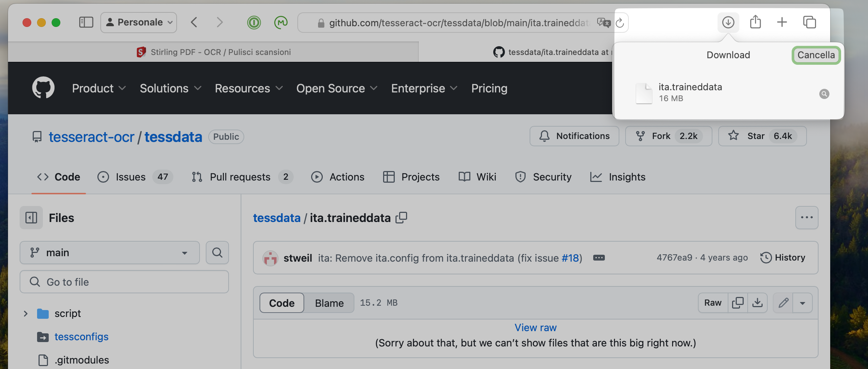Open commit 4767ea9
868x369 pixels.
[x=674, y=258]
